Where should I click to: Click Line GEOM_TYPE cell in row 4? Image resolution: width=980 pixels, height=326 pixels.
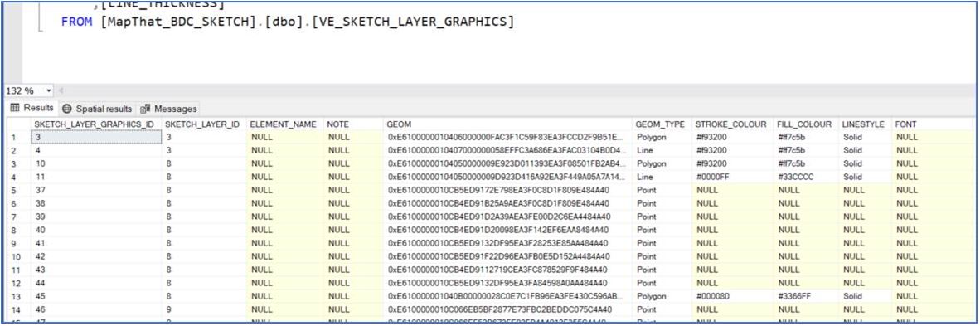pos(662,177)
